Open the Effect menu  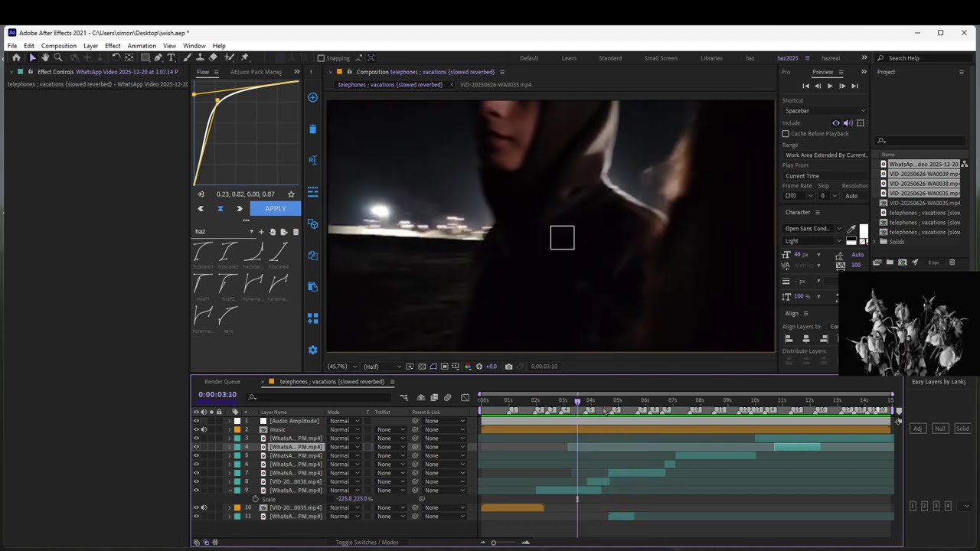pyautogui.click(x=113, y=46)
